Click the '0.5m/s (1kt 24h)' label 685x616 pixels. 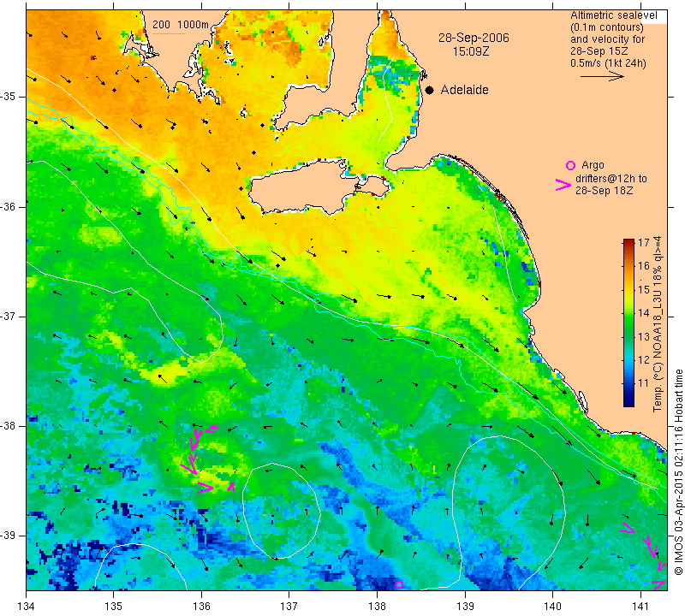(x=608, y=63)
